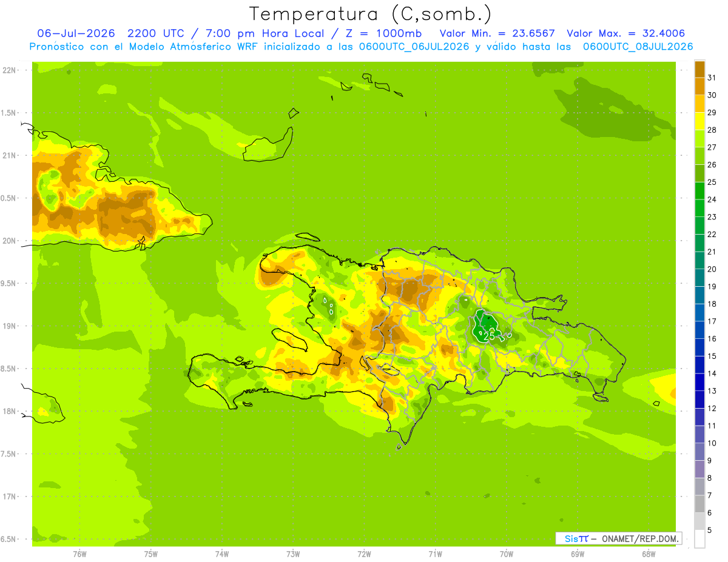Click the legend value "28"
The image size is (728, 562).
pyautogui.click(x=712, y=130)
